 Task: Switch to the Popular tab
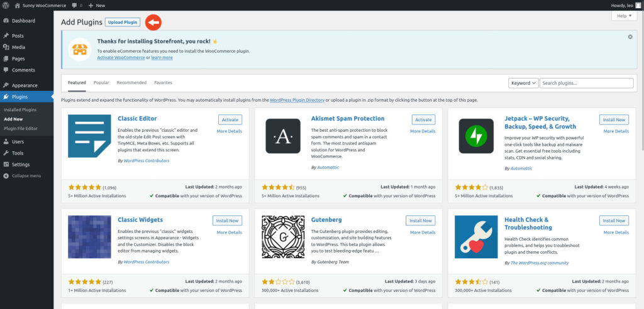tap(101, 82)
